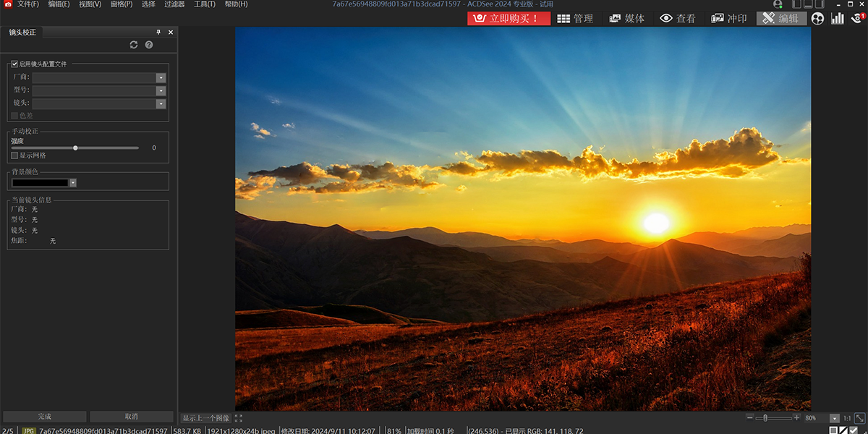Switch to the 管理 mode tab
The image size is (868, 434).
point(575,19)
